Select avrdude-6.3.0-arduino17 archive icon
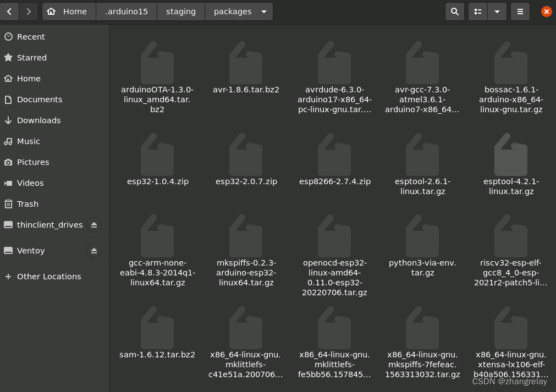556x392 pixels. pos(334,63)
